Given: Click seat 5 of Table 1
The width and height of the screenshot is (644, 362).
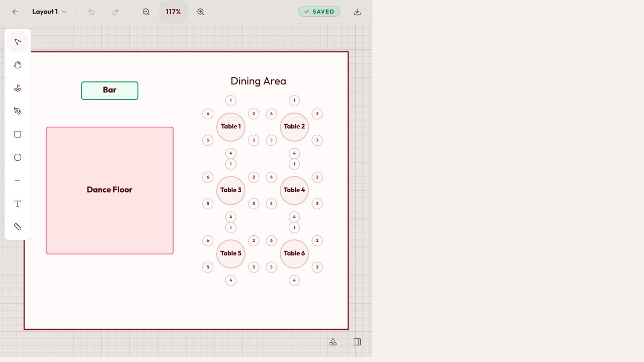Looking at the screenshot, I should [208, 140].
